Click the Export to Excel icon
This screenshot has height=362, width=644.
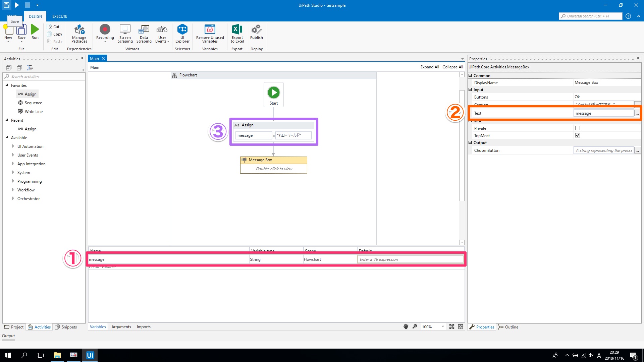click(x=237, y=30)
